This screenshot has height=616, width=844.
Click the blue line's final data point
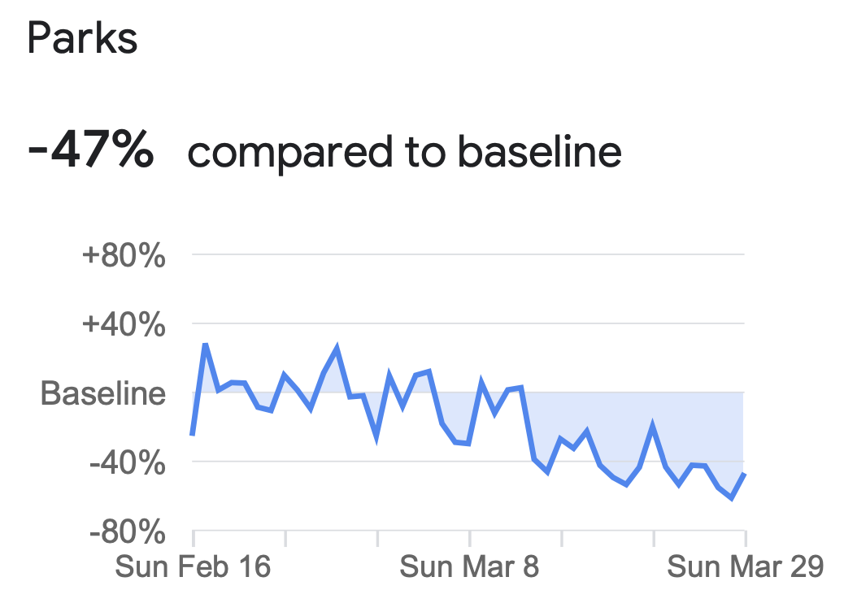tap(745, 474)
